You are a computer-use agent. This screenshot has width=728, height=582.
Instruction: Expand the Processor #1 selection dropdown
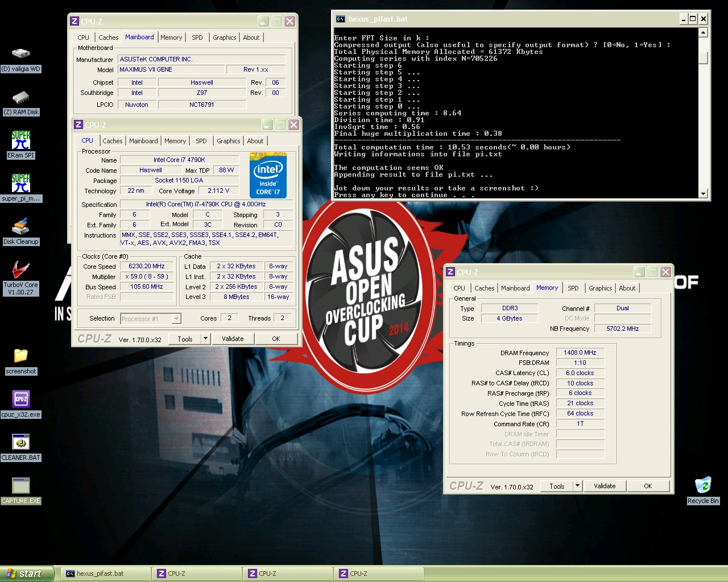[176, 319]
